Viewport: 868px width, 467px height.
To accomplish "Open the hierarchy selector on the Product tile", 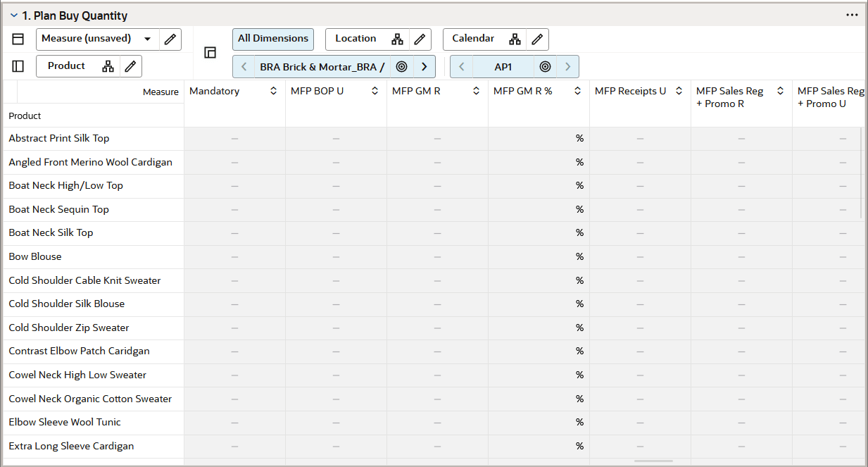I will [x=108, y=65].
